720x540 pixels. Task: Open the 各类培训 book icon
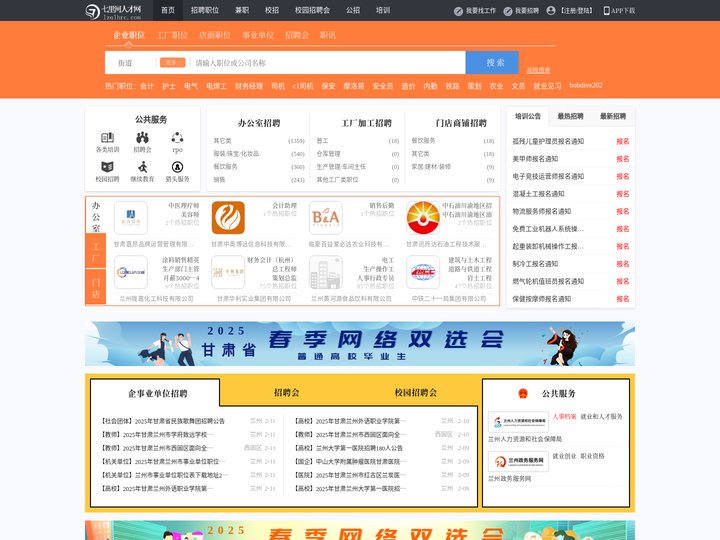[x=107, y=137]
